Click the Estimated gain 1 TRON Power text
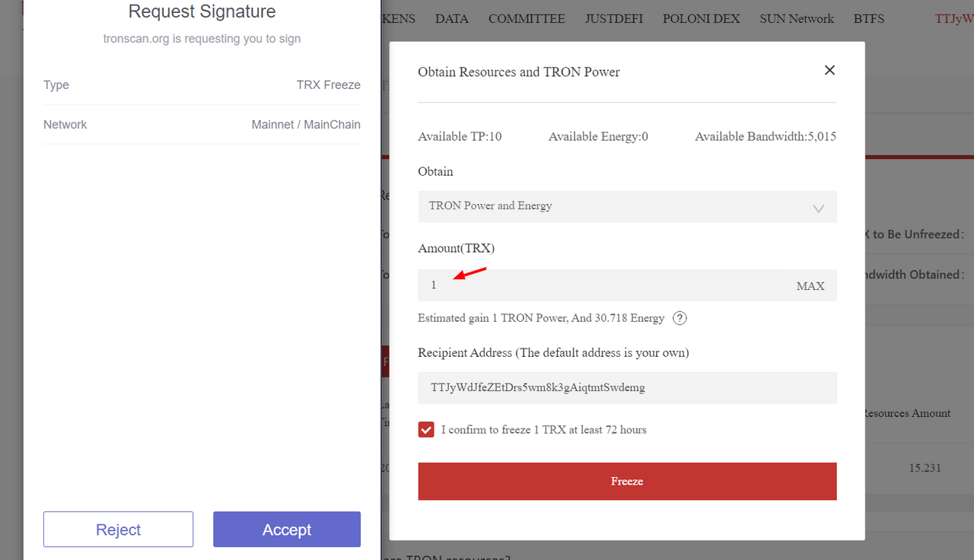The width and height of the screenshot is (974, 560). [541, 318]
